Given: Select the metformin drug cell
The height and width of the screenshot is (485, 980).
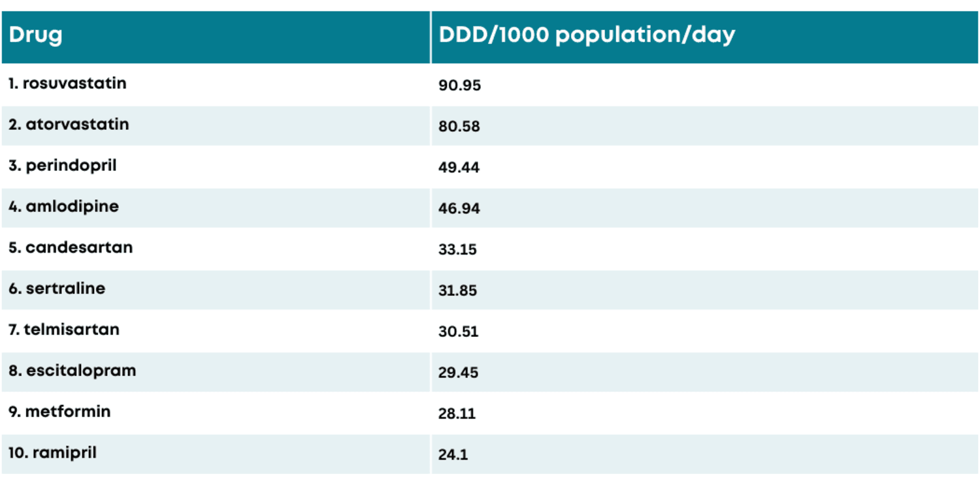Looking at the screenshot, I should pyautogui.click(x=59, y=412).
